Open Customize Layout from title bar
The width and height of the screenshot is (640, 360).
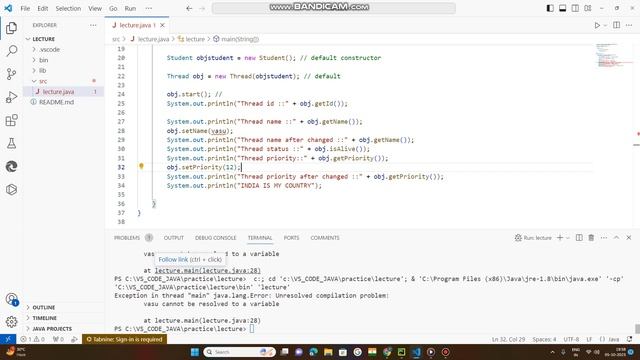(588, 8)
